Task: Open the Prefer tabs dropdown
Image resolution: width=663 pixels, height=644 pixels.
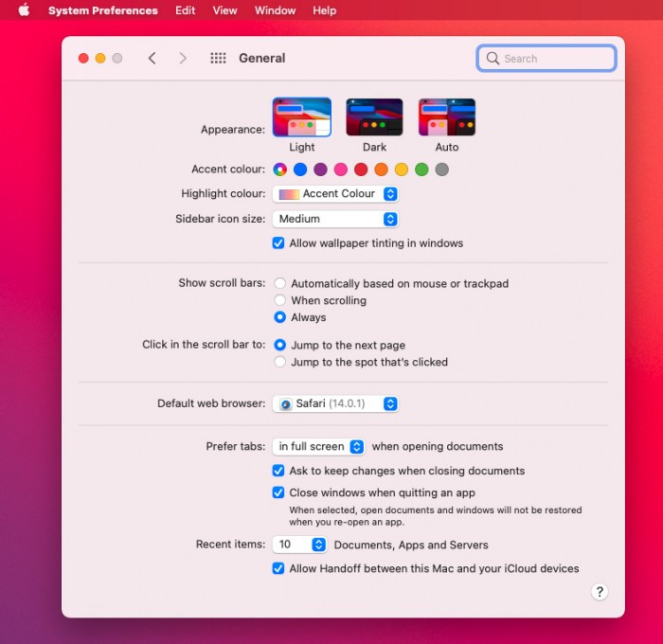Action: [x=319, y=447]
